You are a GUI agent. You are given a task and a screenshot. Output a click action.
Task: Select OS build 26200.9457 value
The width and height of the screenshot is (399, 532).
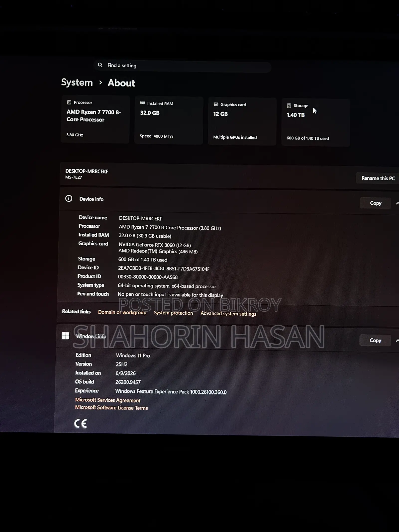point(128,382)
